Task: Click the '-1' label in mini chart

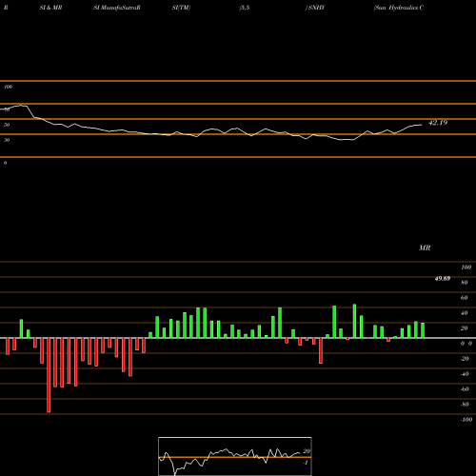Action: (x=306, y=463)
